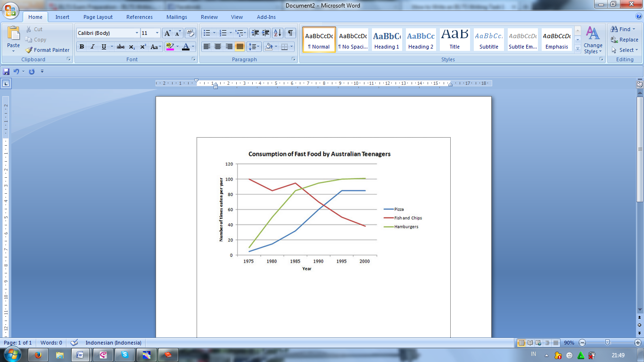
Task: Switch to Full Screen Reading view
Action: (530, 343)
